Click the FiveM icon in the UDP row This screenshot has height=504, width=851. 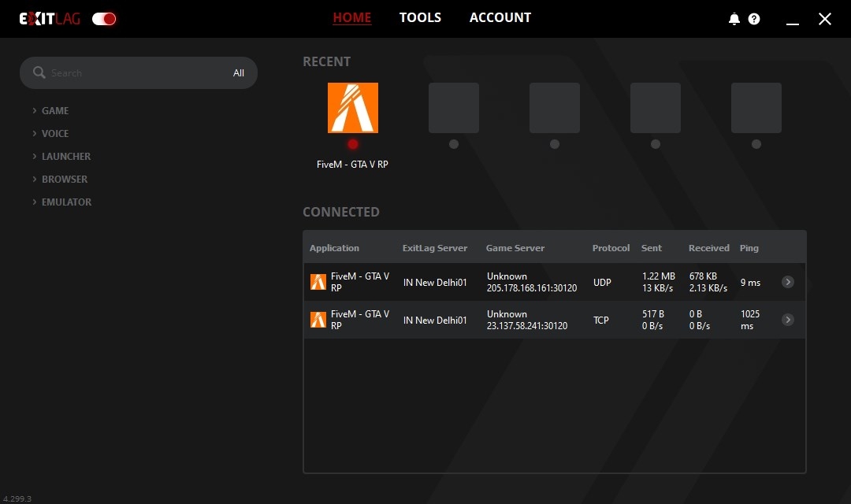point(318,282)
